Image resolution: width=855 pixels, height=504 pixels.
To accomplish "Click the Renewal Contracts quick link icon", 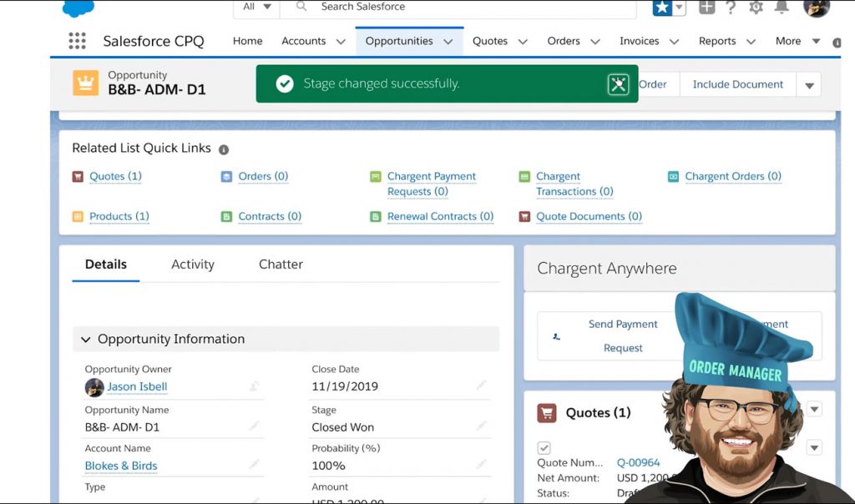I will (376, 216).
